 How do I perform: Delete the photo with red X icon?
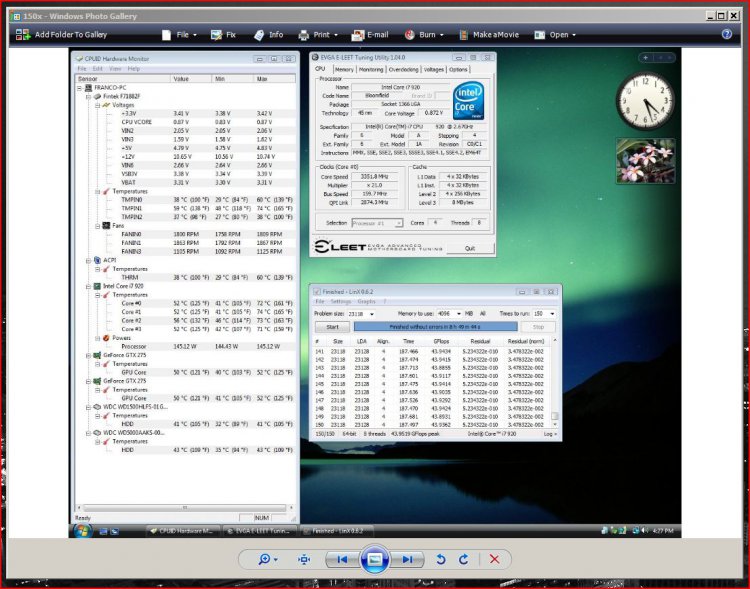(x=495, y=559)
